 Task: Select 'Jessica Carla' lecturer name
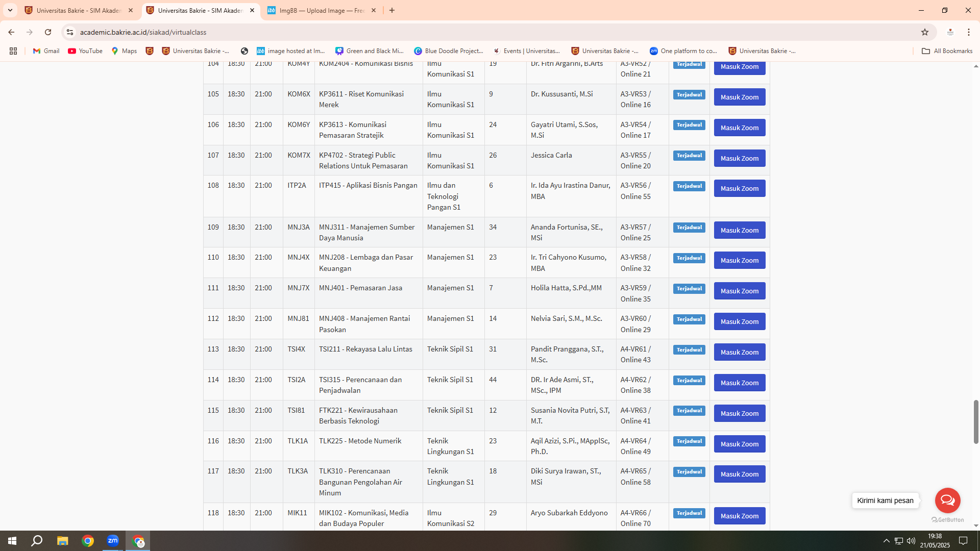551,155
